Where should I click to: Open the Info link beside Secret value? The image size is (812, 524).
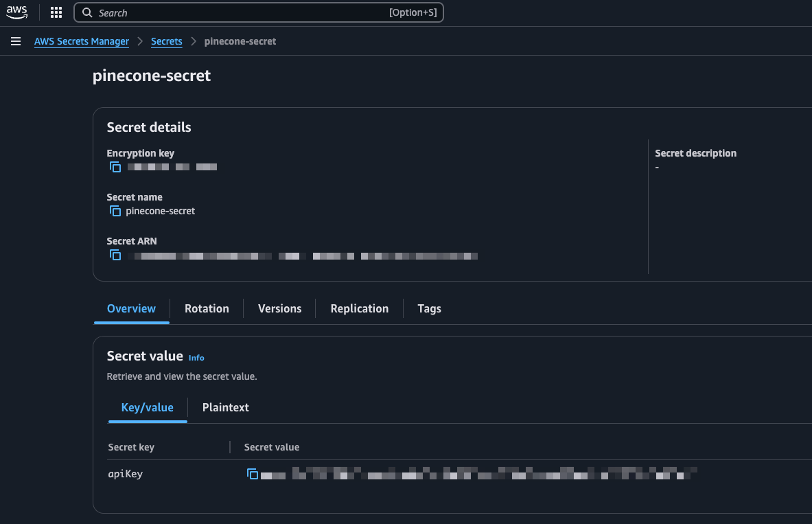[196, 358]
